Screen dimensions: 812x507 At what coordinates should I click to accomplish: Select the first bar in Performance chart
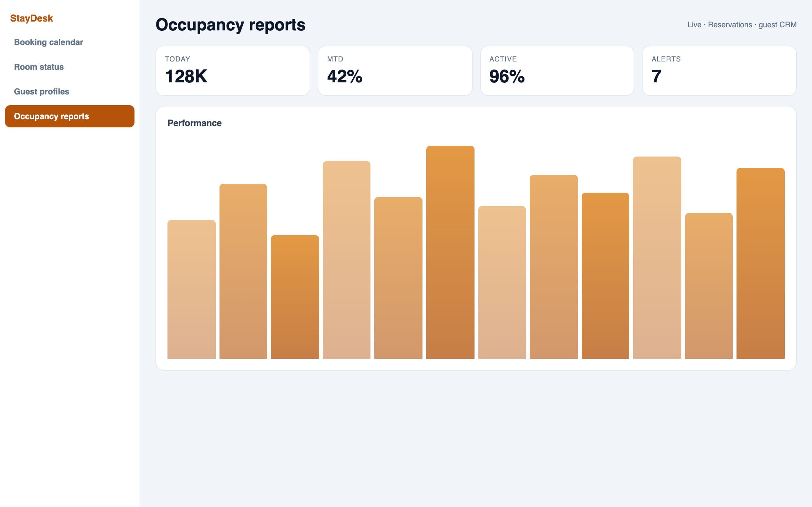(x=192, y=289)
